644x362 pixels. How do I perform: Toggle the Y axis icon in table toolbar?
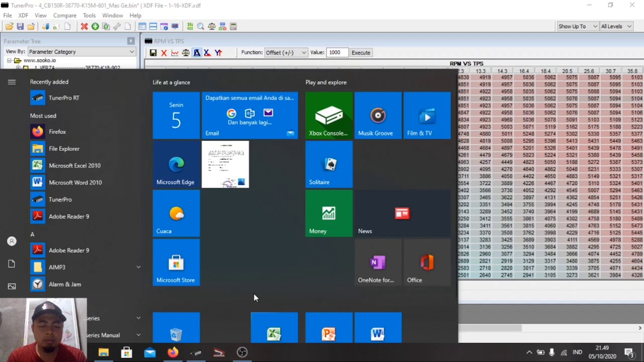pos(218,53)
